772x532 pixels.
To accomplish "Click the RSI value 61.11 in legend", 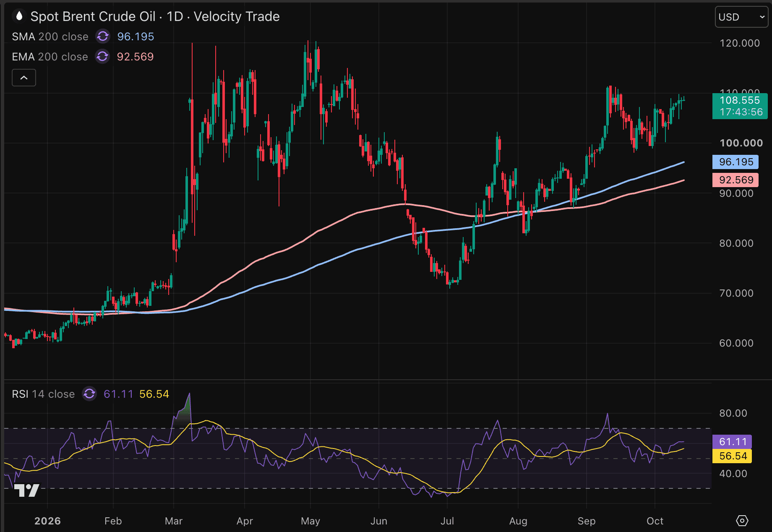I will [x=118, y=394].
